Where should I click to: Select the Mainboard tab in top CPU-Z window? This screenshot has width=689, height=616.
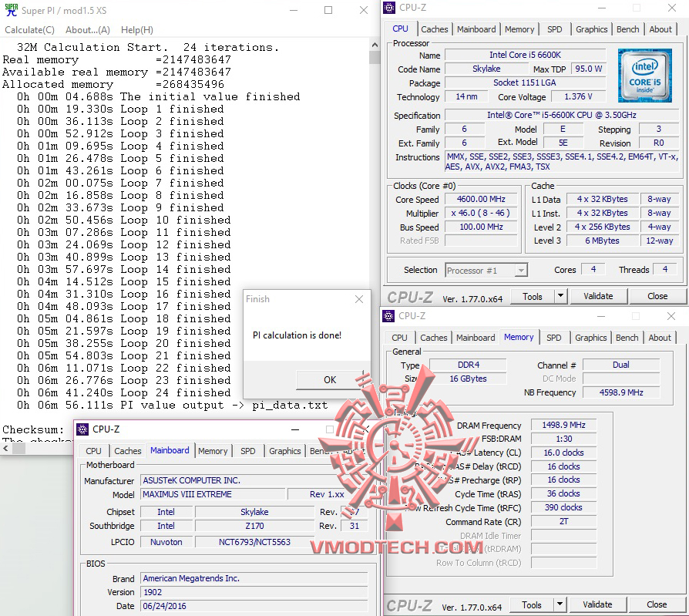pyautogui.click(x=476, y=29)
